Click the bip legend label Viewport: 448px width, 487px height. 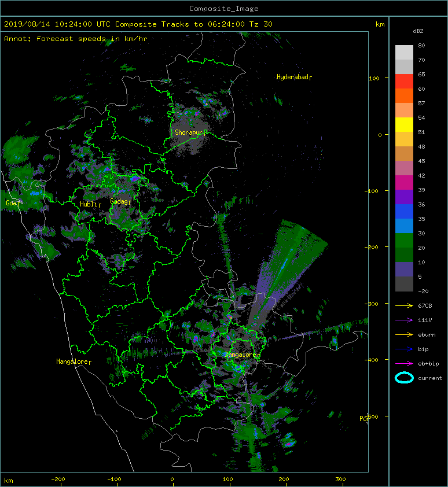(x=423, y=349)
